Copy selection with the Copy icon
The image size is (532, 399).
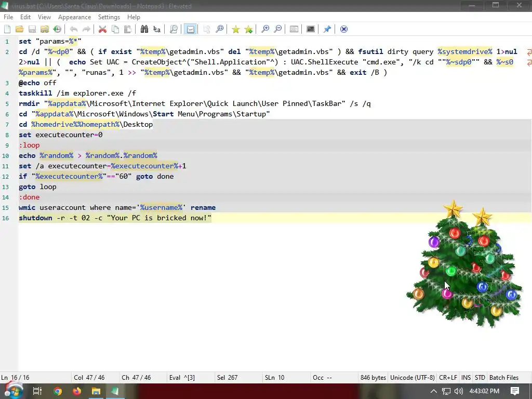[115, 29]
